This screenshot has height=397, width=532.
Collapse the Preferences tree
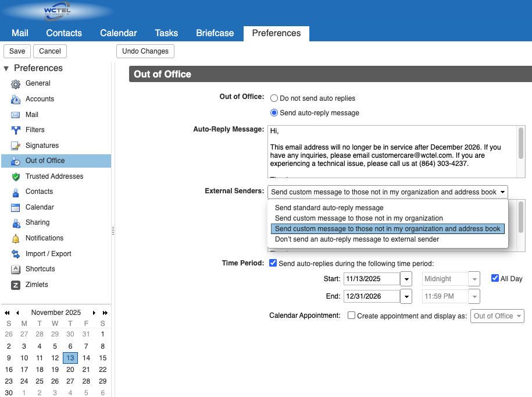pos(6,68)
